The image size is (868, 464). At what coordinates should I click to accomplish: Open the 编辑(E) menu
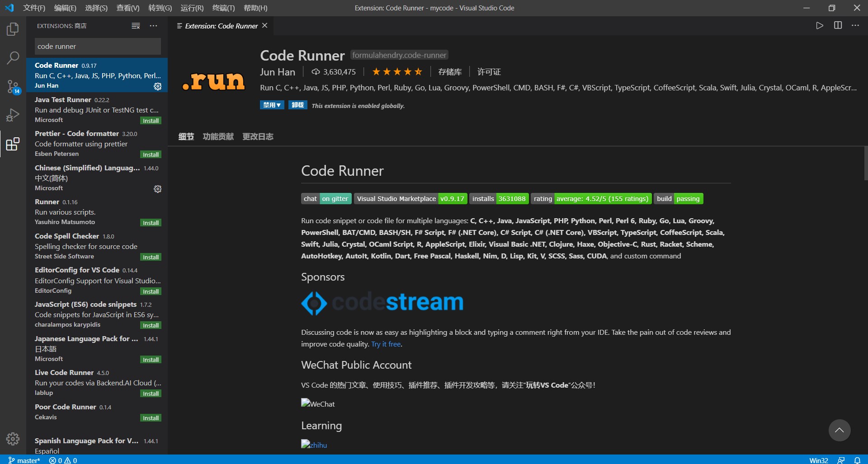click(65, 8)
